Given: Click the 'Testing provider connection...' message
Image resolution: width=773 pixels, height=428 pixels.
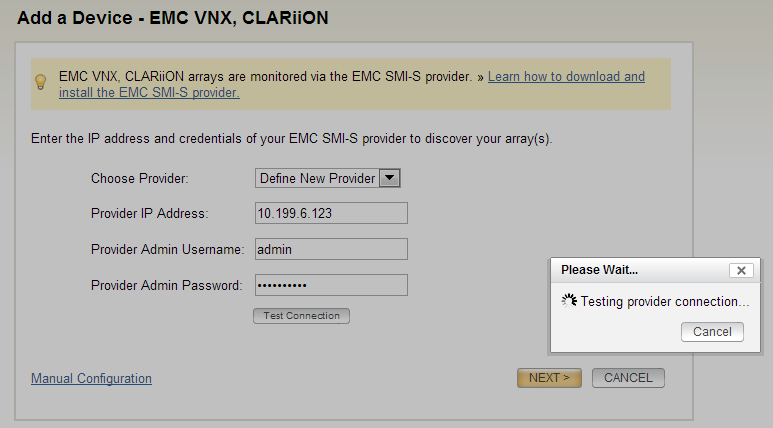Looking at the screenshot, I should point(664,301).
